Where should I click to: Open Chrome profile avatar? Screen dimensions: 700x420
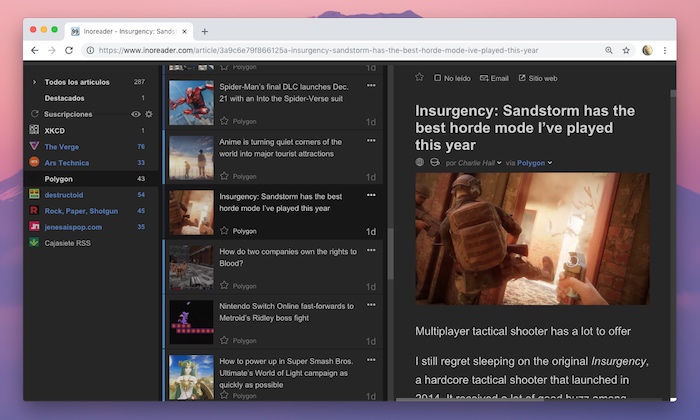point(647,50)
